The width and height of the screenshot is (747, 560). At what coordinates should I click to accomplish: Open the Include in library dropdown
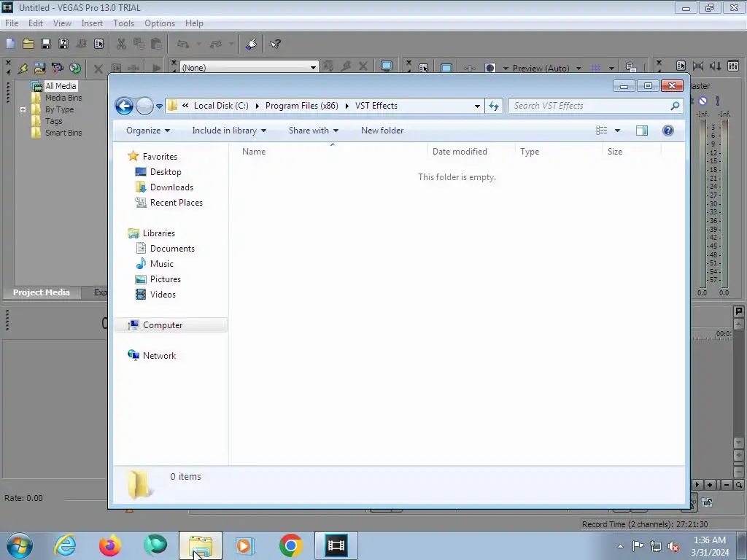(229, 131)
